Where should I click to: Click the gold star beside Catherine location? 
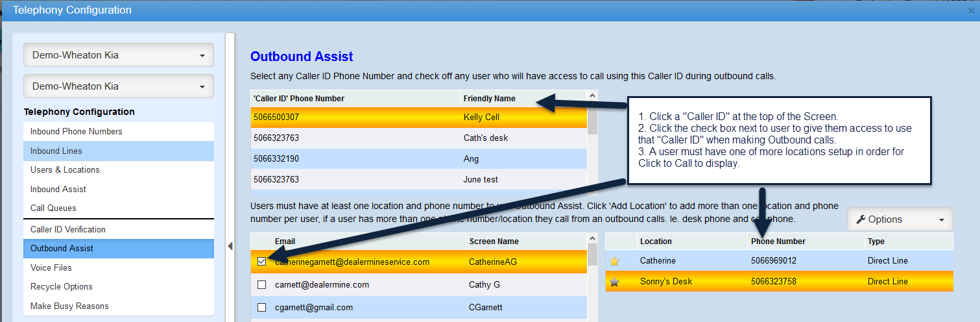614,261
